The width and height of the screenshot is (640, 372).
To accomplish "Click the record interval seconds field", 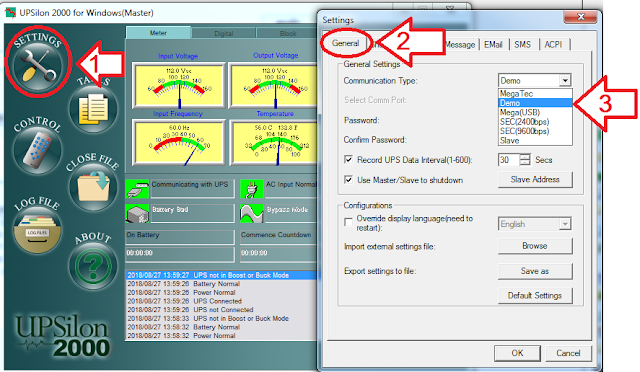I will [509, 160].
